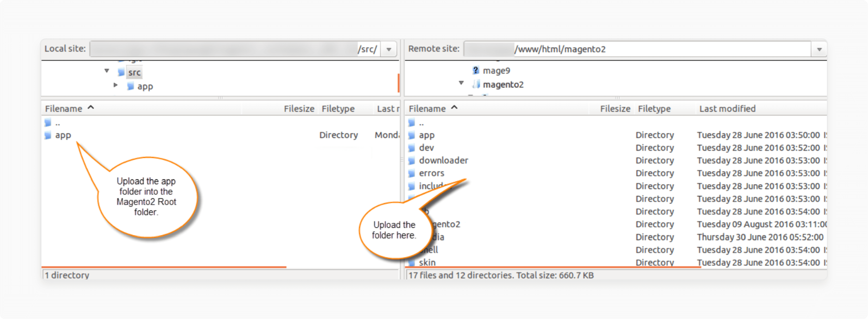Expand the app folder in local tree

click(116, 85)
